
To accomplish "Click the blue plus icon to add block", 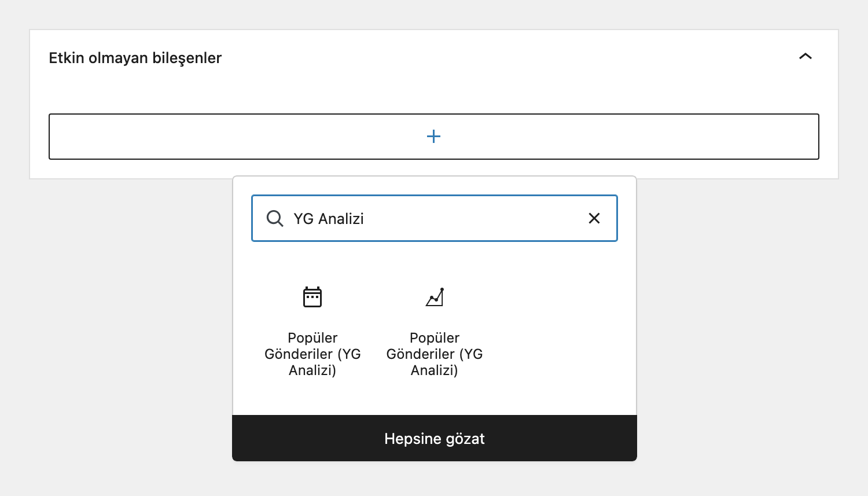I will pos(433,137).
